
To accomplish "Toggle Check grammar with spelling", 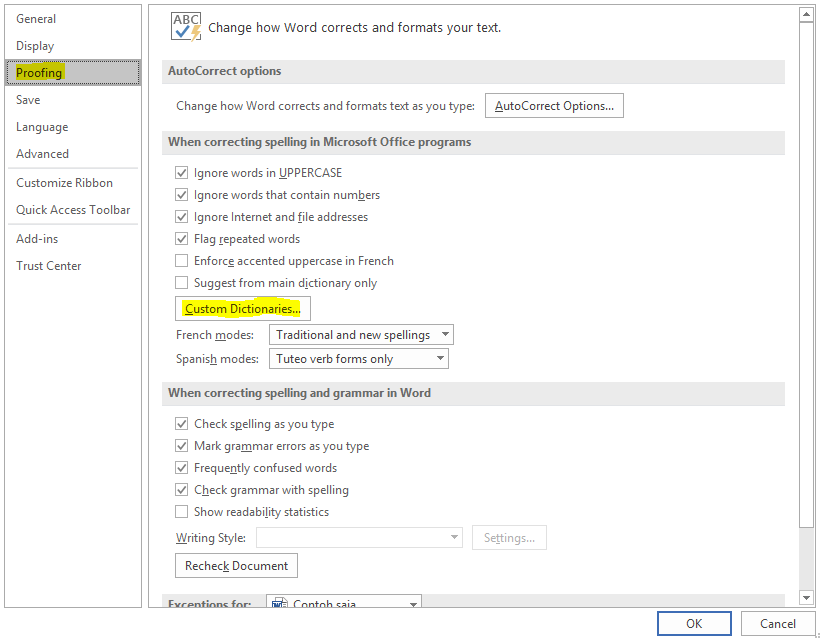I will tap(181, 489).
